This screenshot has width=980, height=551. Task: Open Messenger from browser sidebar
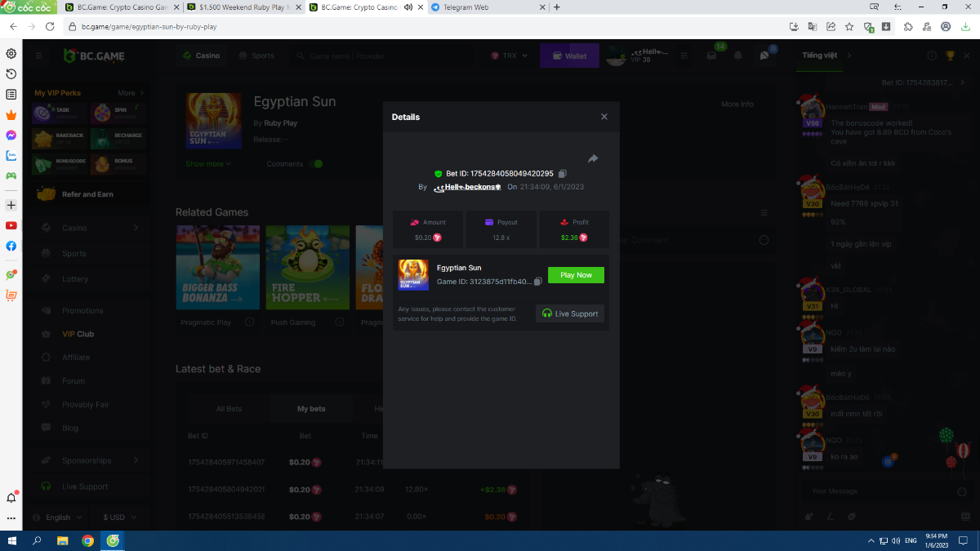(11, 135)
